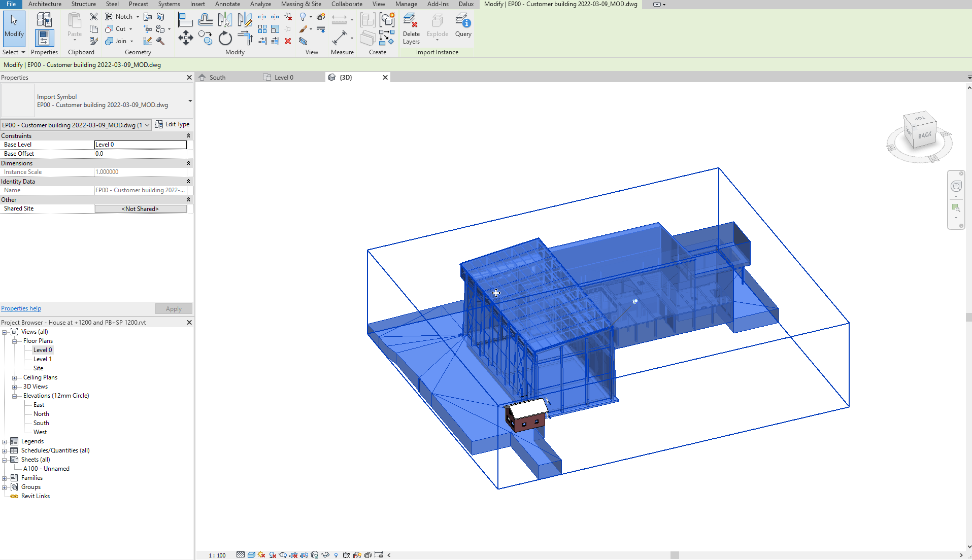
Task: Open the Massing & Site ribbon tab
Action: coord(301,4)
